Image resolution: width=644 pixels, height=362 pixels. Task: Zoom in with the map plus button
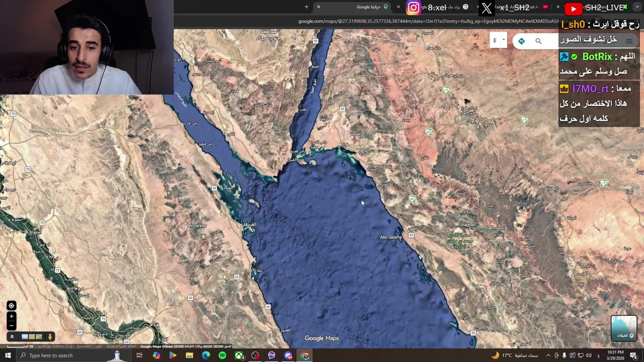[x=11, y=317]
